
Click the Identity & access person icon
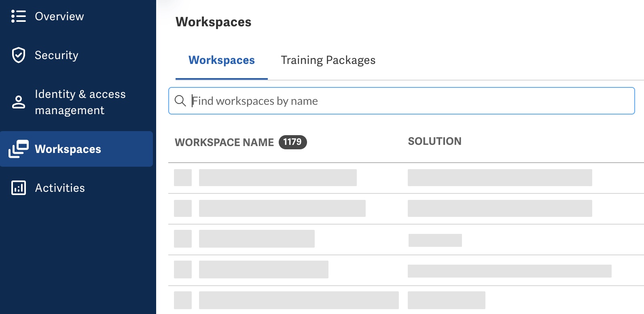point(19,102)
